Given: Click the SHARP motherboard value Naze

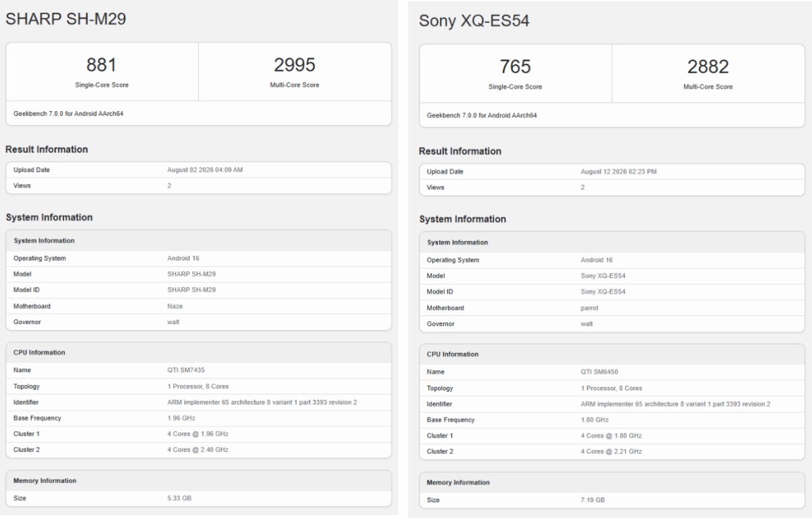Looking at the screenshot, I should 175,306.
